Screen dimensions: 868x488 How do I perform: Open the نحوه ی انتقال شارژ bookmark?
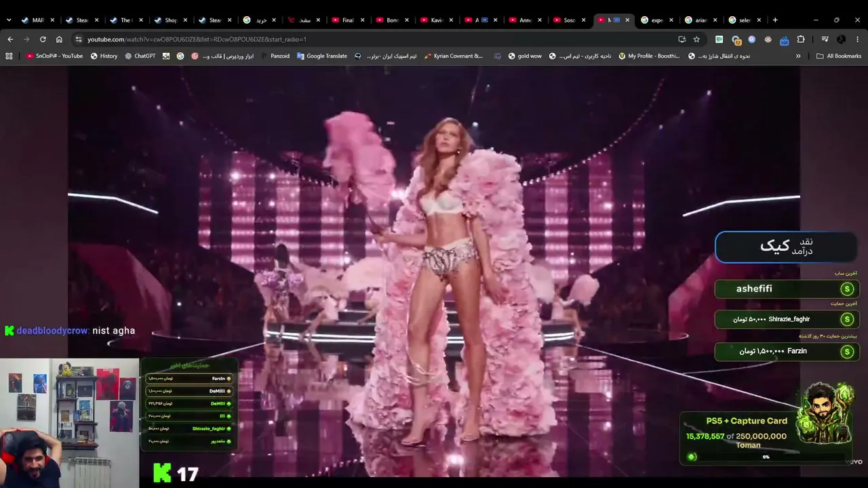click(719, 56)
